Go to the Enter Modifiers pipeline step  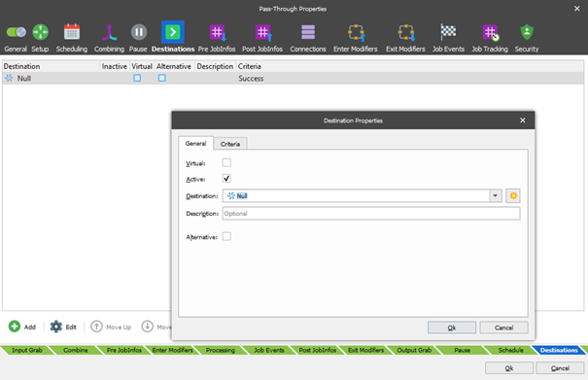(x=172, y=351)
